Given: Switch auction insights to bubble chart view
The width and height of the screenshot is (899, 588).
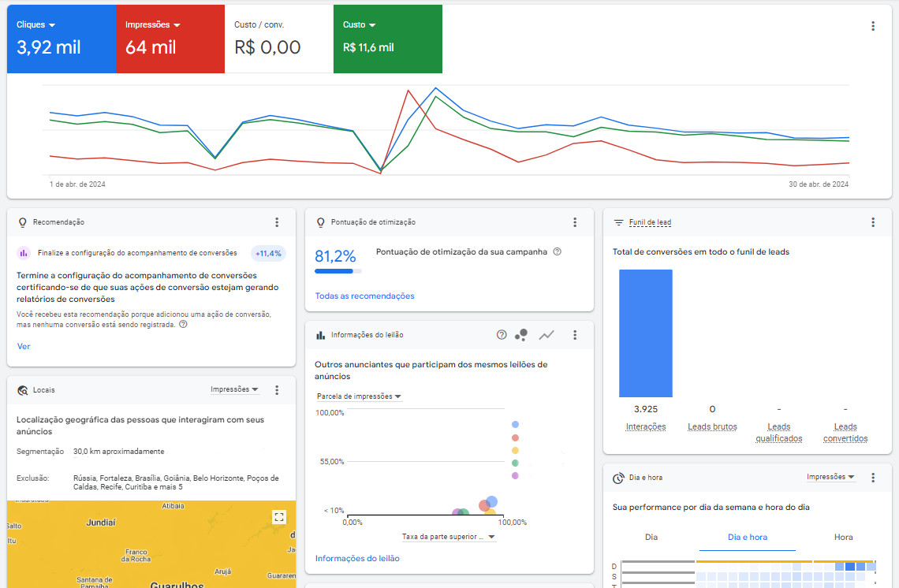Looking at the screenshot, I should coord(521,335).
